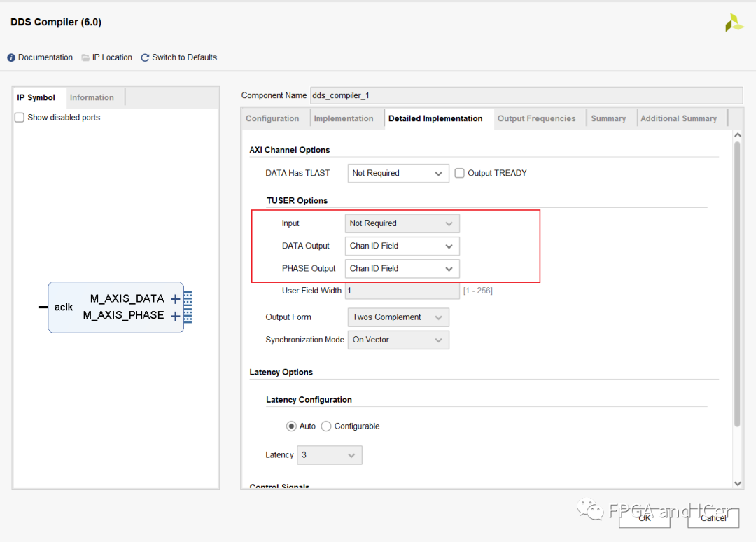Image resolution: width=756 pixels, height=542 pixels.
Task: Open the Additional Summary tab
Action: click(x=678, y=118)
